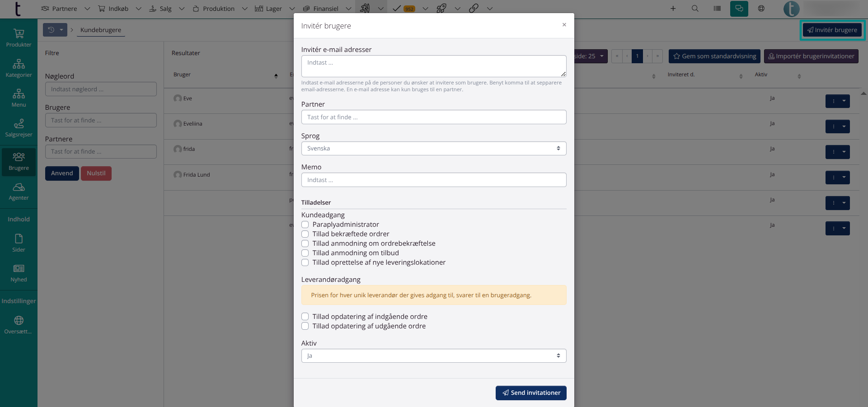Click the barcode scanner icon
The height and width of the screenshot is (407, 868).
click(x=717, y=9)
